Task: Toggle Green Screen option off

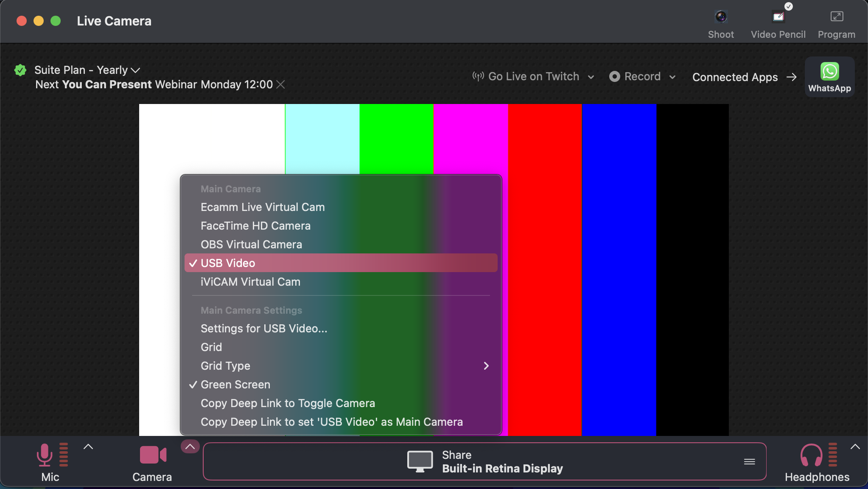Action: coord(235,385)
